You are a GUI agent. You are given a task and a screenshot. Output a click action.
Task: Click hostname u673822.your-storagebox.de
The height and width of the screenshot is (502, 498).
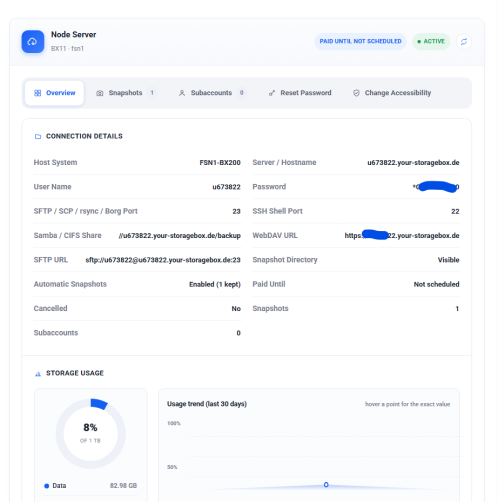pos(413,163)
